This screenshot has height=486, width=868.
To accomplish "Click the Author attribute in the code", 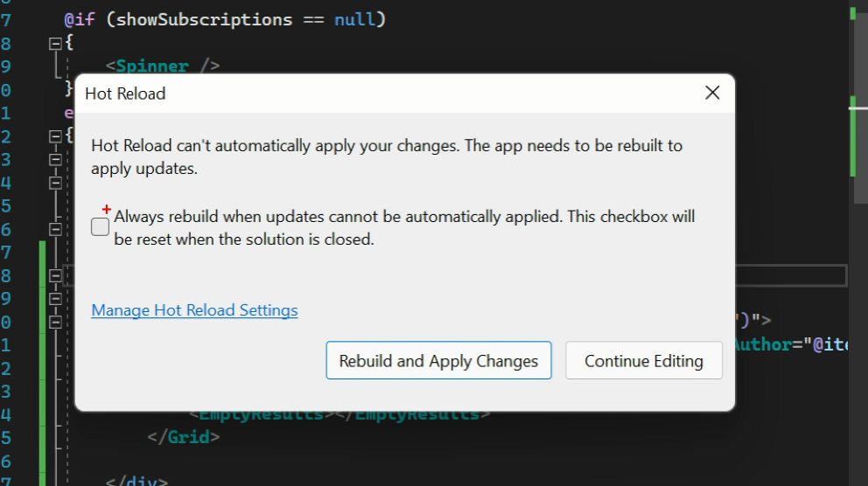I will [761, 344].
